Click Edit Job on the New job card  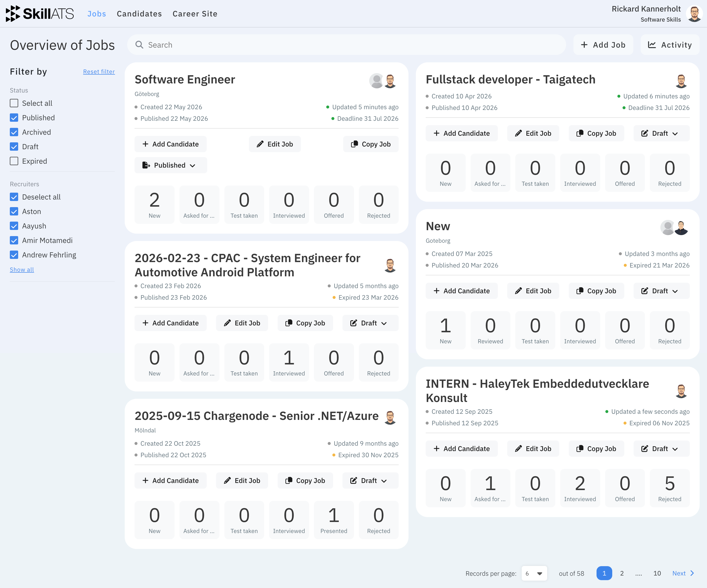[x=533, y=291]
